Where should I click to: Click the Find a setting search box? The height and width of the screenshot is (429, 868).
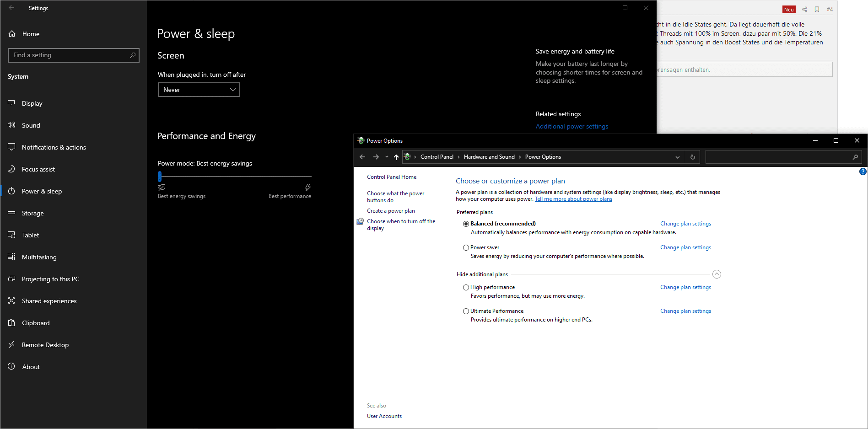(74, 55)
